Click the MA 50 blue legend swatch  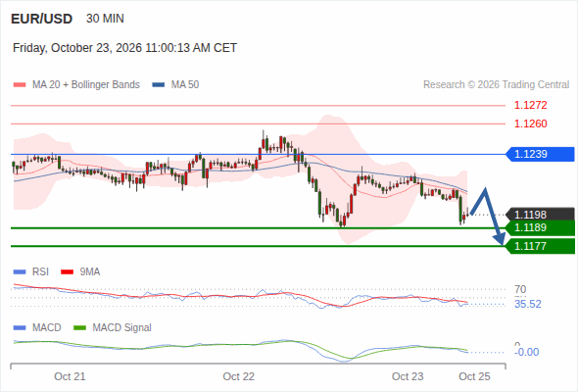click(x=159, y=85)
